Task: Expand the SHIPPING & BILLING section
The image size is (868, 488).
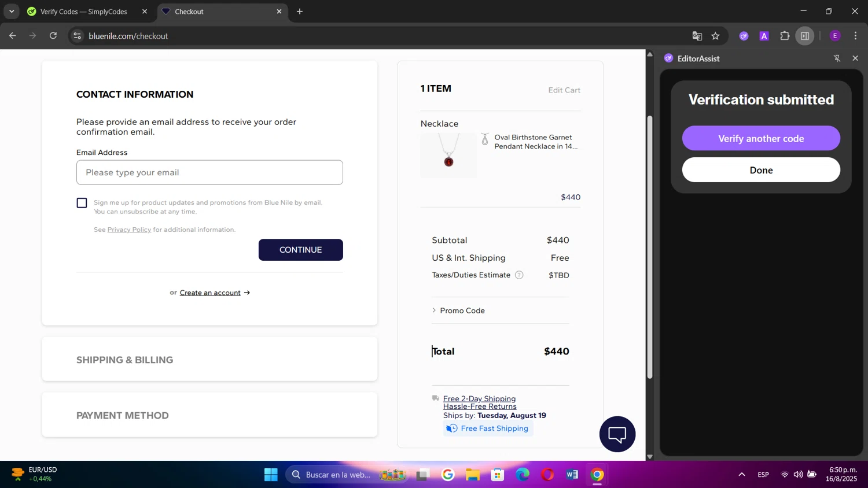Action: coord(209,360)
